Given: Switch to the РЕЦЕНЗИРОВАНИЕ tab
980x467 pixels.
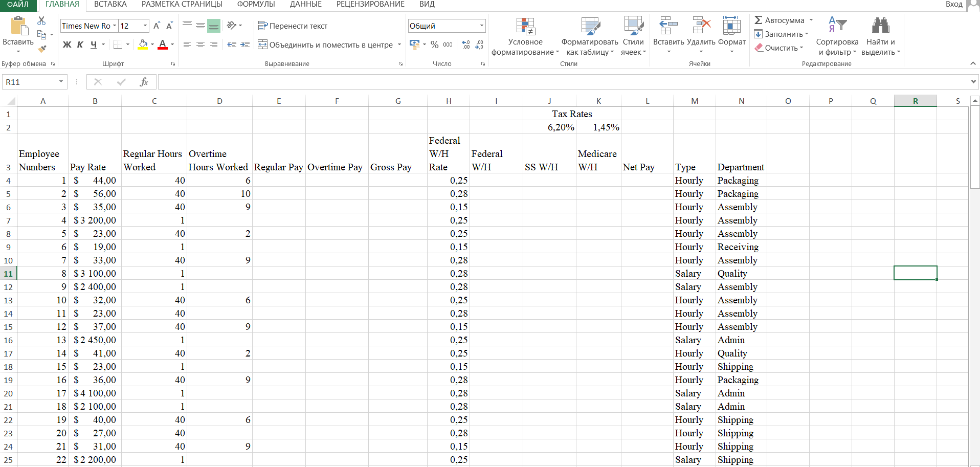Looking at the screenshot, I should [370, 4].
